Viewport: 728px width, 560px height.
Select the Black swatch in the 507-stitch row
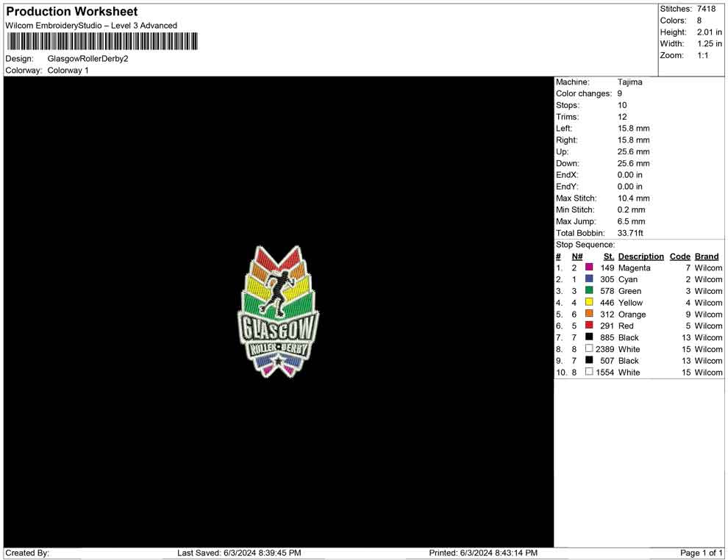589,360
